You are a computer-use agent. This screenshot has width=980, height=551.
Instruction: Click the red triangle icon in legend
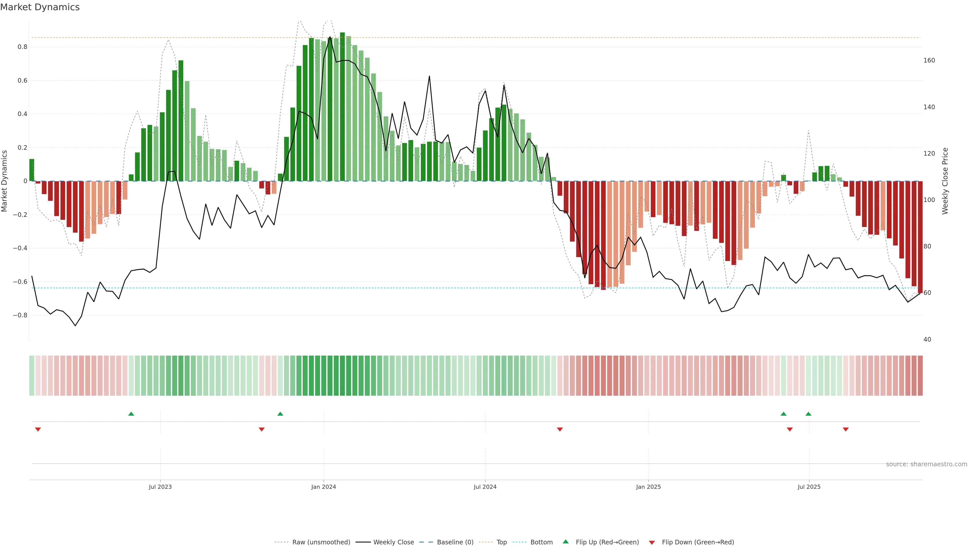(x=652, y=543)
